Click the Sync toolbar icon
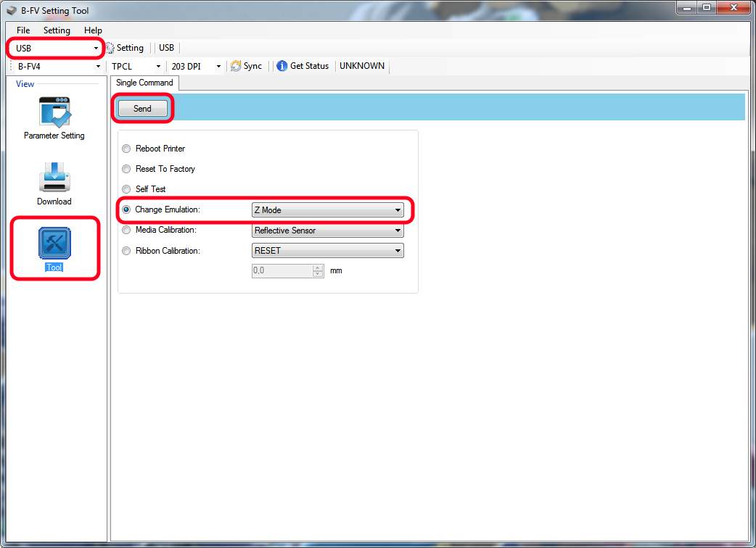Viewport: 756px width, 548px height. pos(235,66)
